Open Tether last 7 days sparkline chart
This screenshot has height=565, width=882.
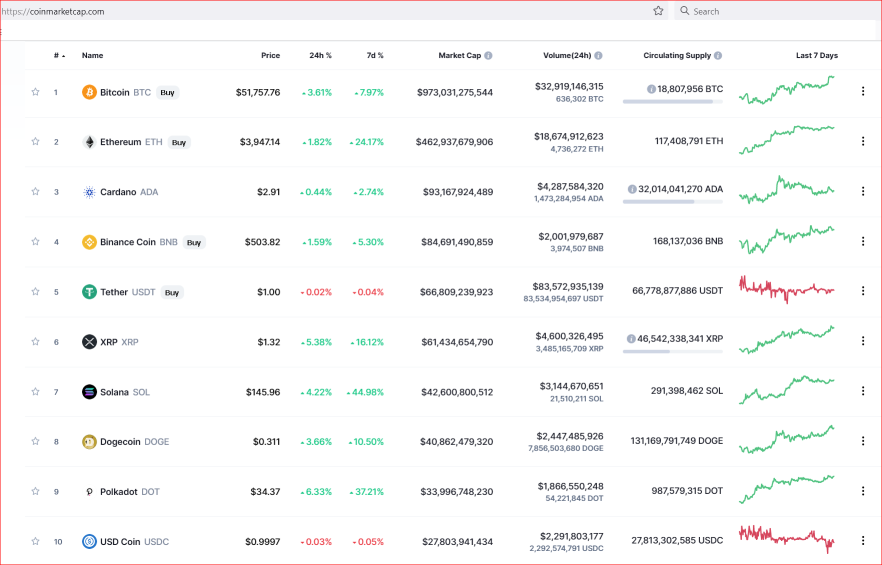coord(786,289)
